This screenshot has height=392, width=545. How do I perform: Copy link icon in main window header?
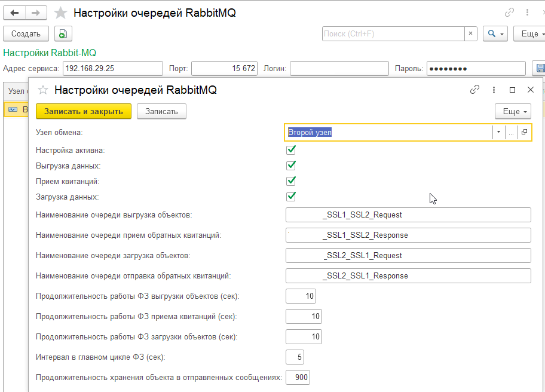click(509, 13)
